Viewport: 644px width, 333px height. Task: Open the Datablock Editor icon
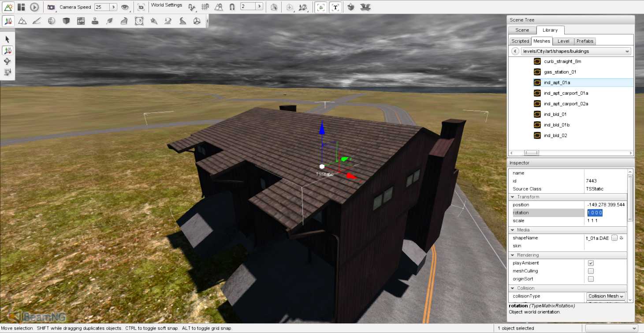coord(81,21)
